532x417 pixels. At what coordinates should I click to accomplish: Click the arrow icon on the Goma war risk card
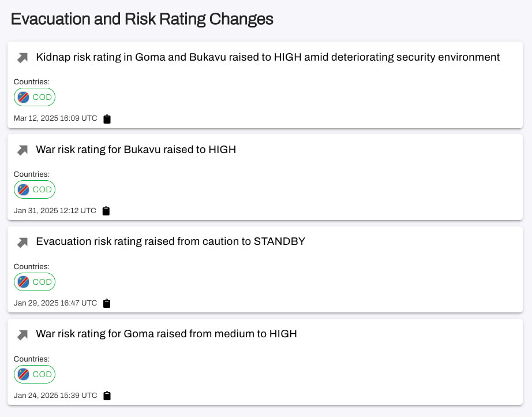click(23, 334)
